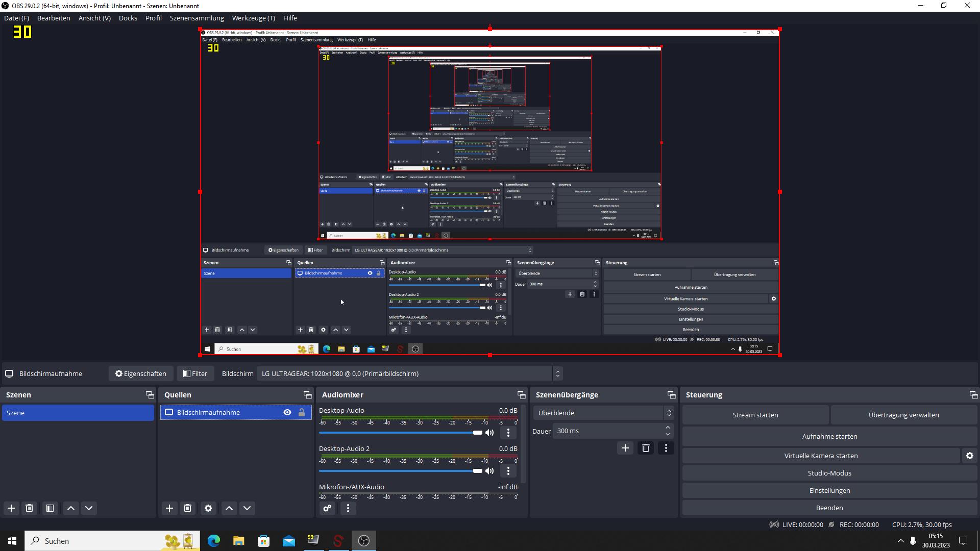Open Filter for selected source

click(195, 373)
